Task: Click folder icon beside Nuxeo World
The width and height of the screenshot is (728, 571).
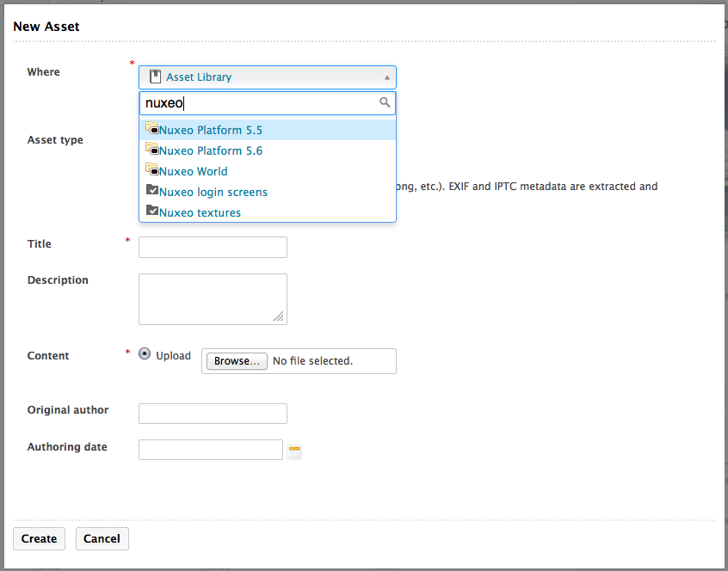Action: click(x=152, y=169)
